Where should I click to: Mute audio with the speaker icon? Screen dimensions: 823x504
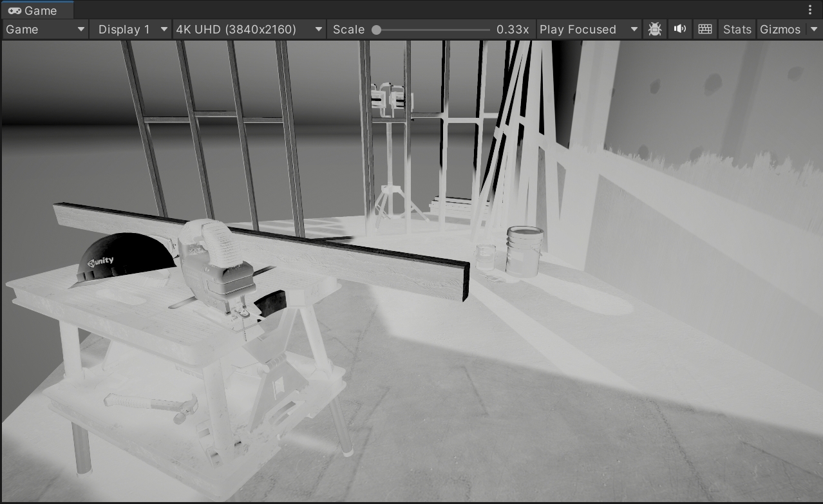tap(679, 30)
